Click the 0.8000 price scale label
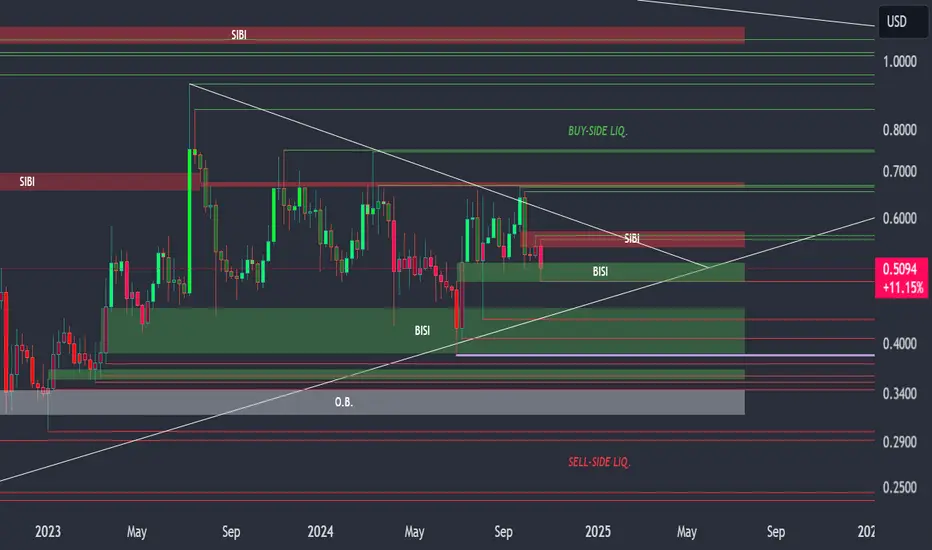This screenshot has width=932, height=550. tap(899, 130)
